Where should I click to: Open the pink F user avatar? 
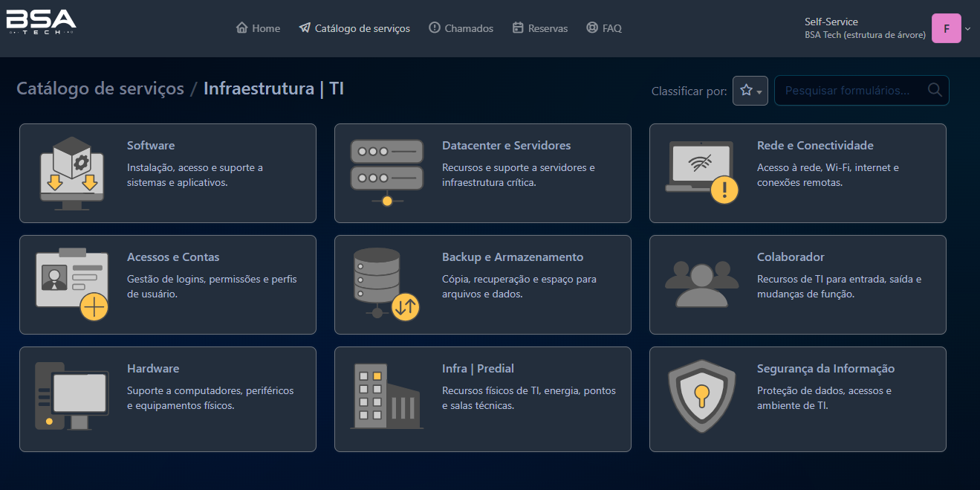point(946,28)
